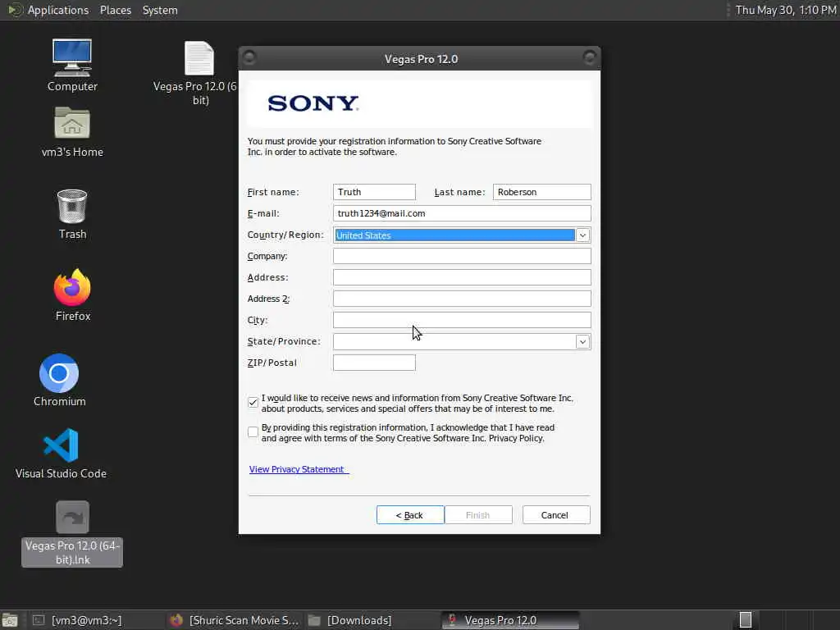Focus the City text field
The width and height of the screenshot is (840, 630).
(462, 320)
